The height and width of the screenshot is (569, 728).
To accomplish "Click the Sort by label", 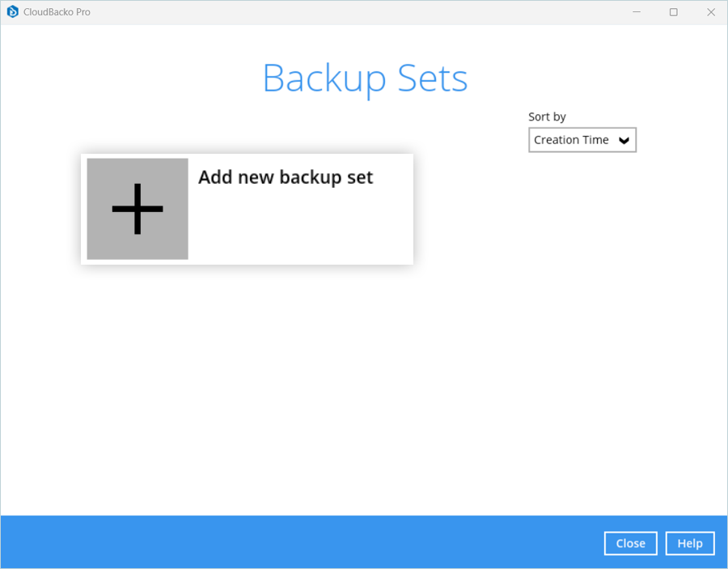I will point(547,117).
